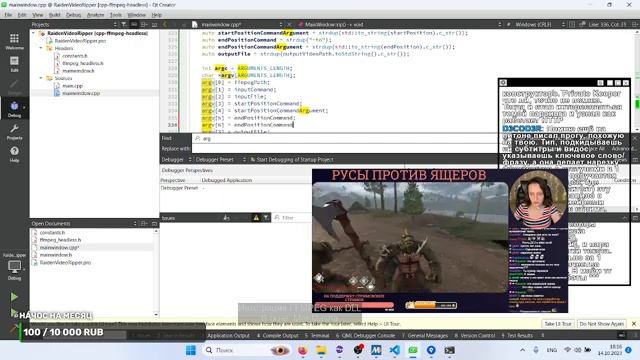Open the Edit menu

22,15
